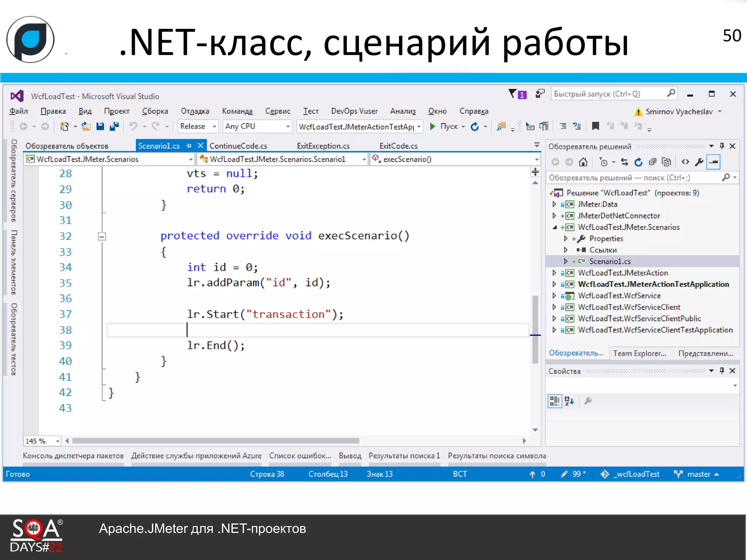Screen dimensions: 747x560
Task: Click the Redo arrow icon
Action: tap(155, 127)
